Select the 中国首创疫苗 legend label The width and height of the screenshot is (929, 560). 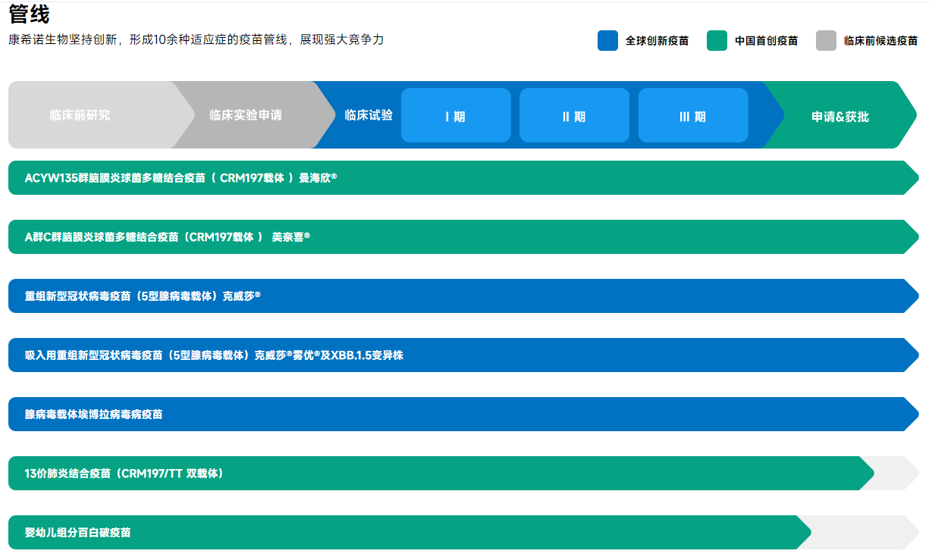(x=766, y=41)
